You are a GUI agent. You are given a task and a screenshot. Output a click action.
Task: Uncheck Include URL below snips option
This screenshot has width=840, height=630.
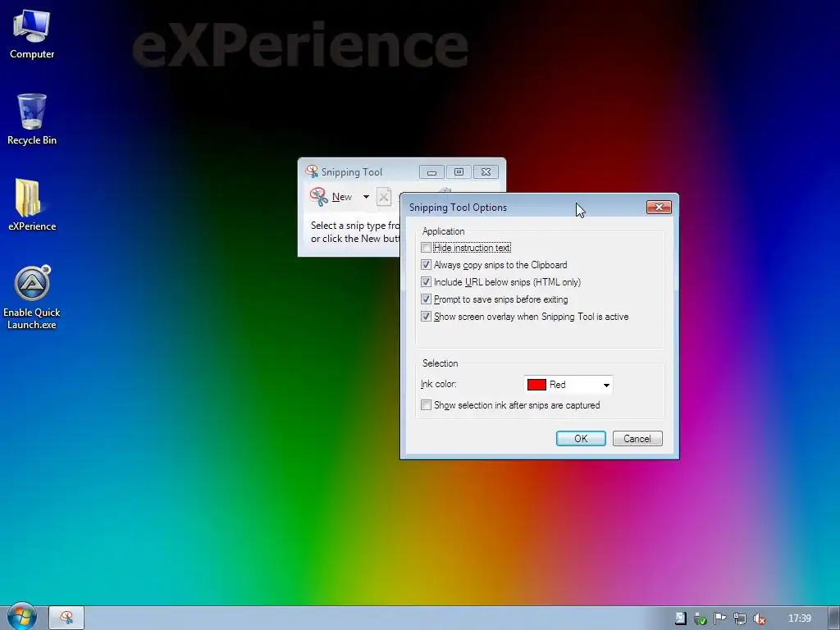tap(426, 282)
